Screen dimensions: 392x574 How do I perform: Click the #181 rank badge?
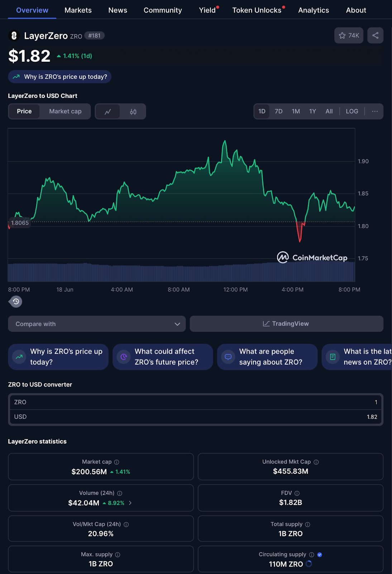click(x=95, y=36)
